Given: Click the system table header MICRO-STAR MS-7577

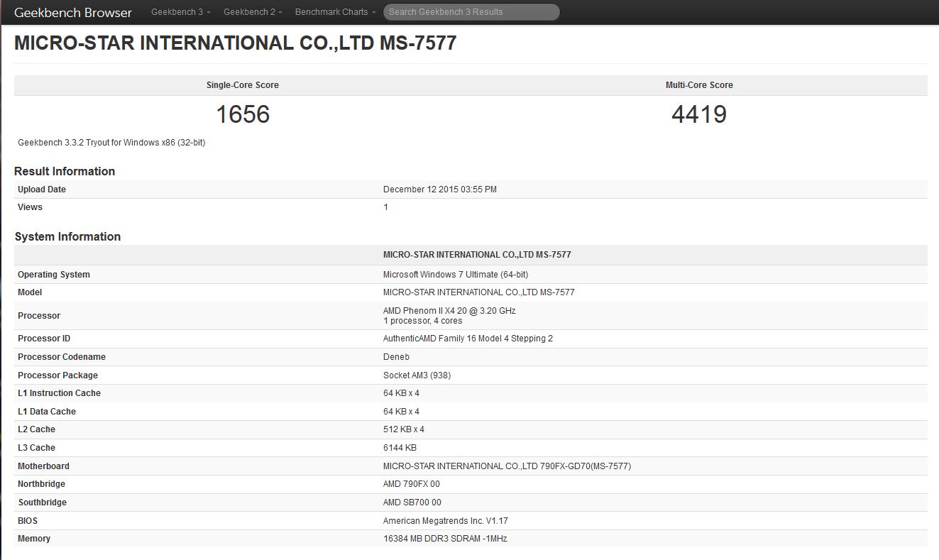Looking at the screenshot, I should [477, 255].
